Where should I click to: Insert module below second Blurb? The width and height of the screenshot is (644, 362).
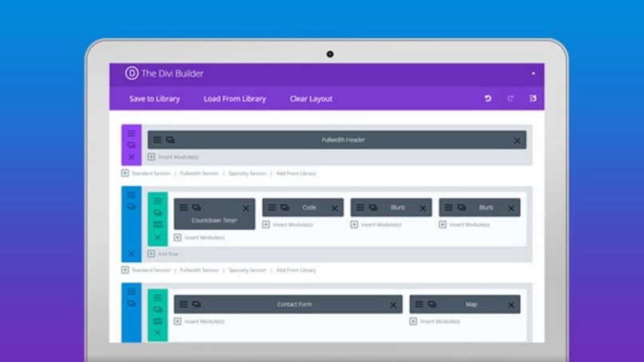click(464, 225)
